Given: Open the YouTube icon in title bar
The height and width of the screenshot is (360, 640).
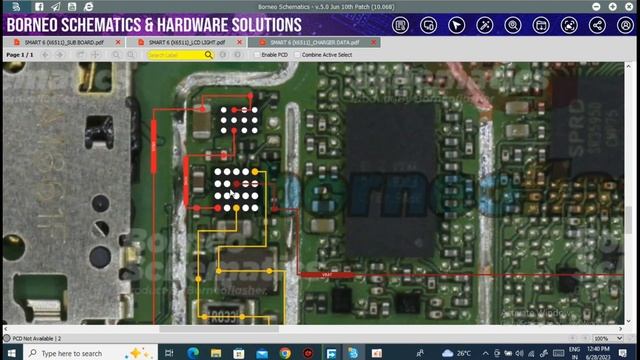Looking at the screenshot, I should (x=72, y=7).
